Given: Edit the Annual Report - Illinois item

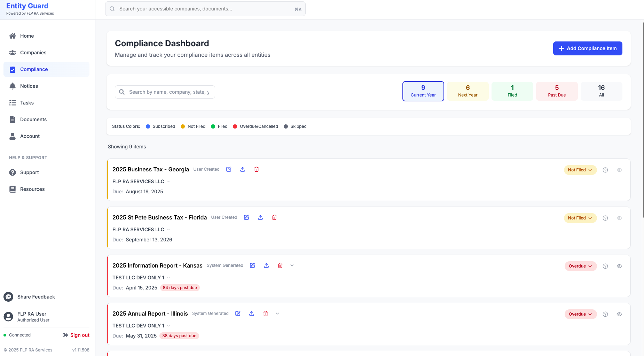Looking at the screenshot, I should tap(238, 314).
